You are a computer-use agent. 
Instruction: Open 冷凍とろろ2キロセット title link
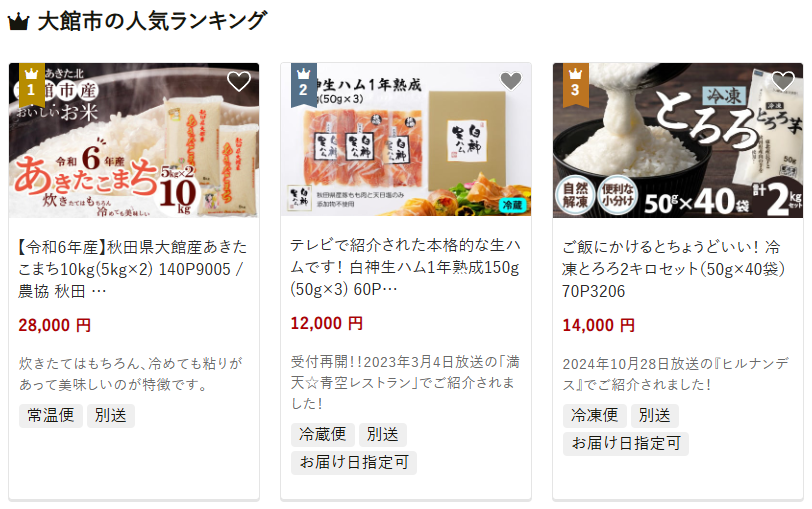pyautogui.click(x=673, y=269)
